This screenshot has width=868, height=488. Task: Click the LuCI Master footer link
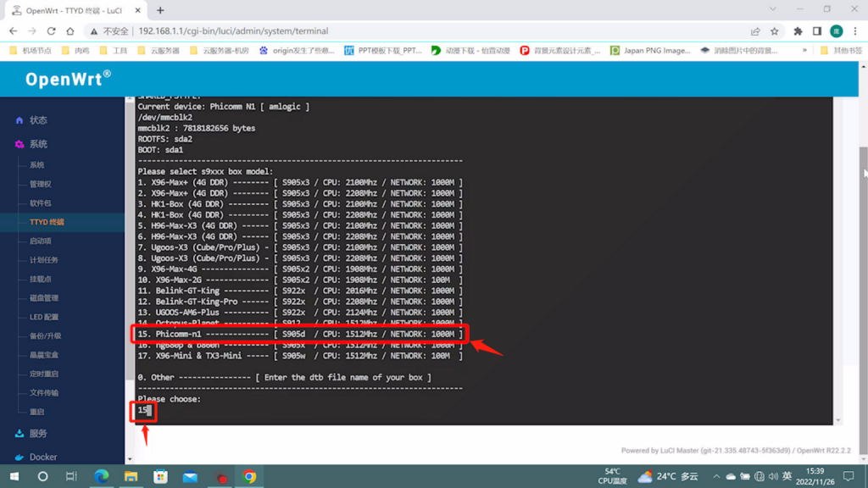pyautogui.click(x=706, y=451)
